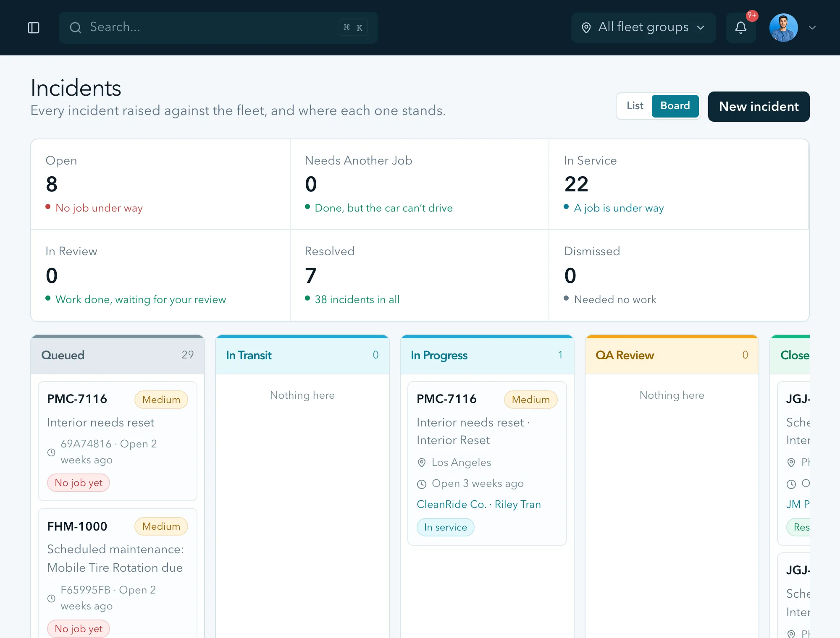Click the QA Review column header
840x638 pixels.
pyautogui.click(x=672, y=355)
